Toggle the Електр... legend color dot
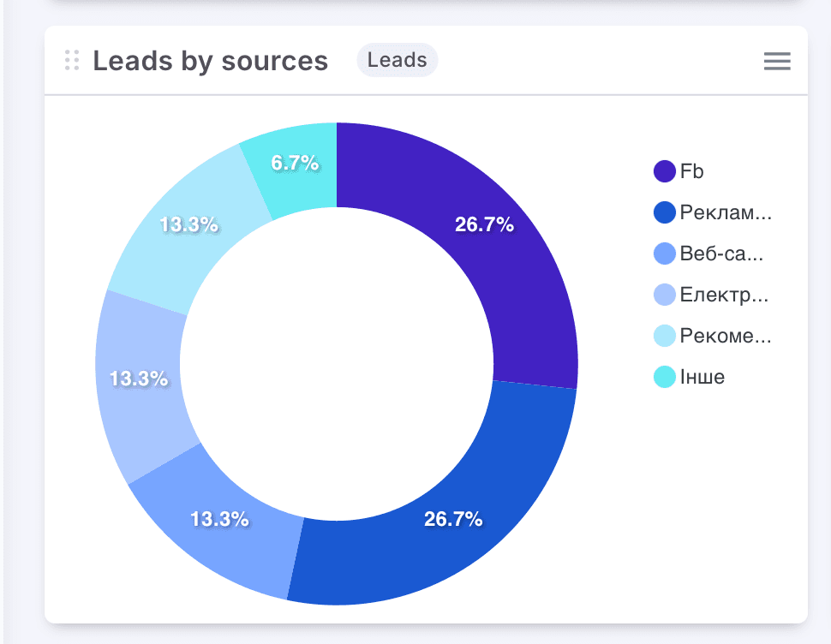This screenshot has height=644, width=831. [665, 295]
